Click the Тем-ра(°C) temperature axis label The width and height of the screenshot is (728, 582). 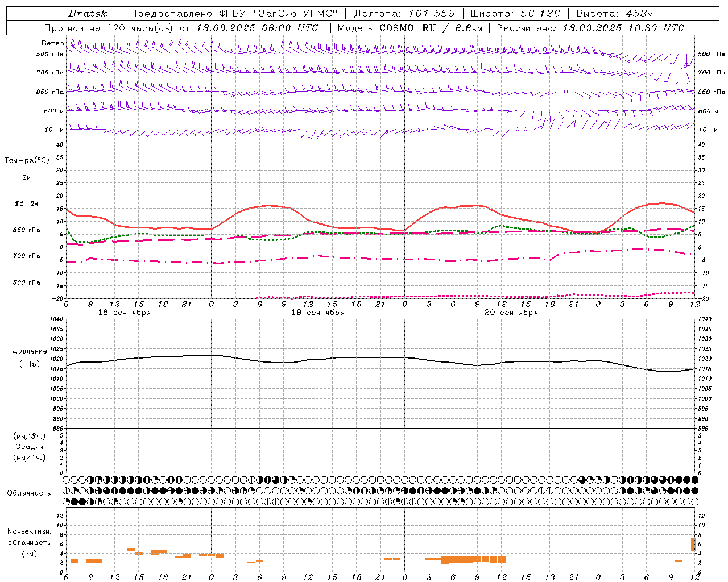tap(27, 161)
